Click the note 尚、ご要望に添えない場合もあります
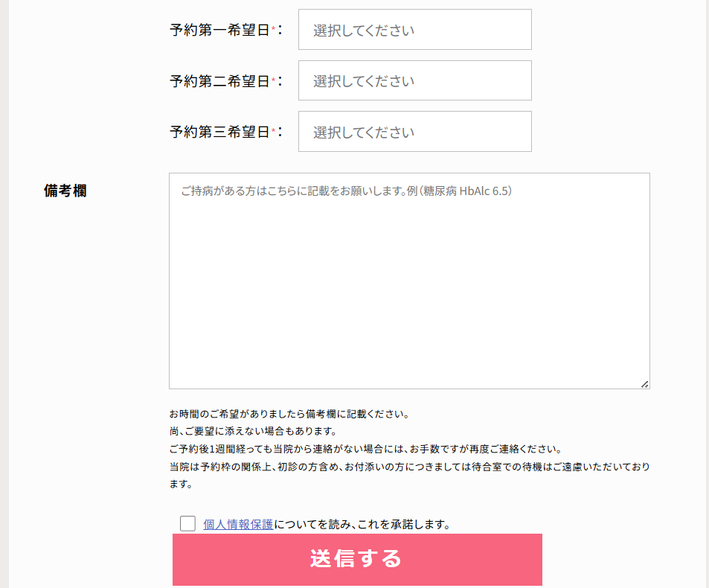The height and width of the screenshot is (588, 709). [x=253, y=431]
